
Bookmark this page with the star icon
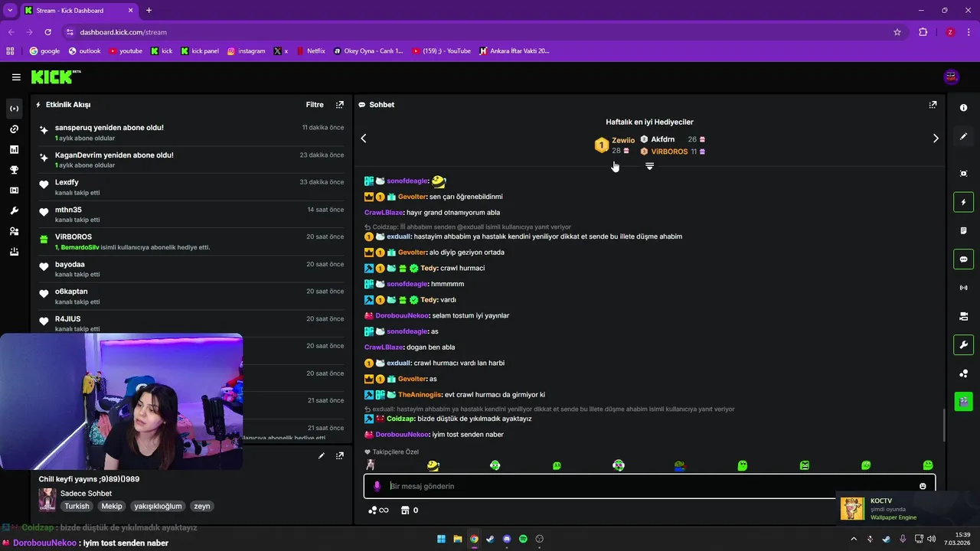coord(897,32)
